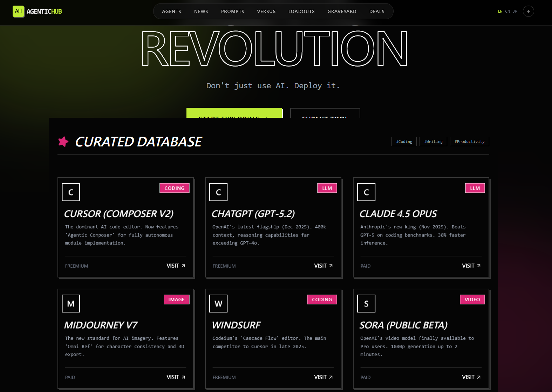552x392 pixels.
Task: Click the plus circle button in header
Action: [529, 11]
